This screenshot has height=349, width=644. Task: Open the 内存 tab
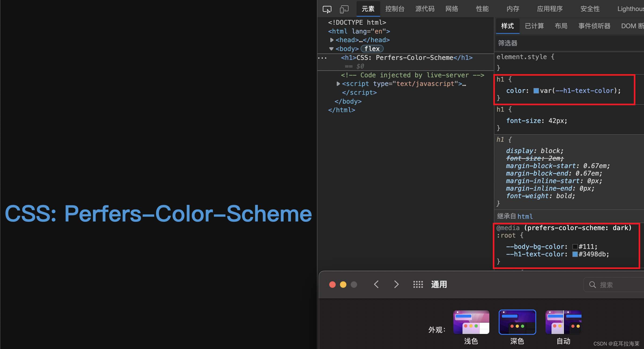click(x=513, y=9)
